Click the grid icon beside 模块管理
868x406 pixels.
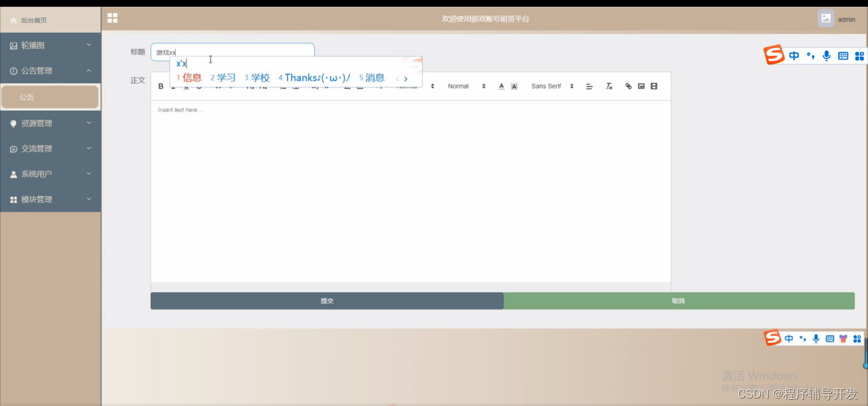coord(14,200)
